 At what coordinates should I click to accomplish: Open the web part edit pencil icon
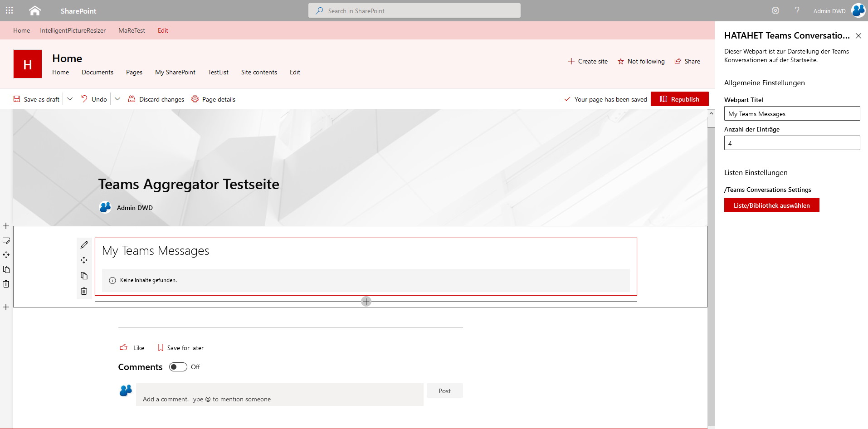[x=84, y=245]
